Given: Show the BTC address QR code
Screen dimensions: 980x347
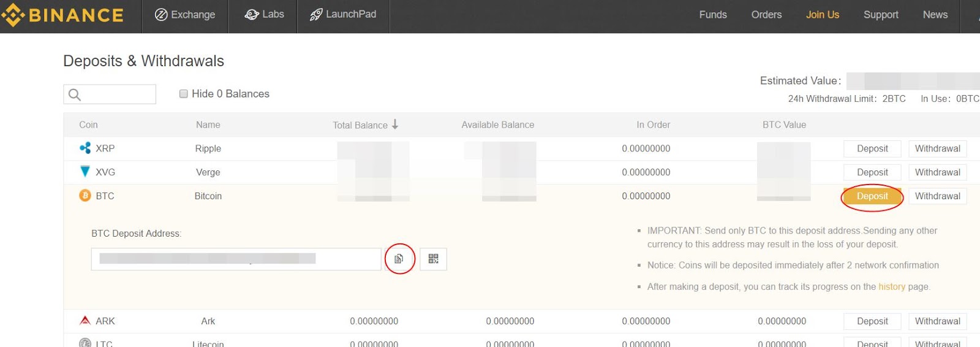Looking at the screenshot, I should [x=433, y=259].
